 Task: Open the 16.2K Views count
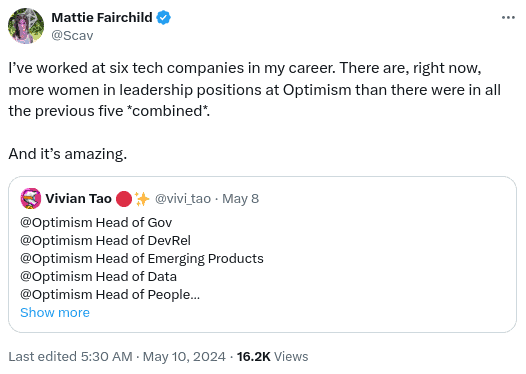(272, 357)
